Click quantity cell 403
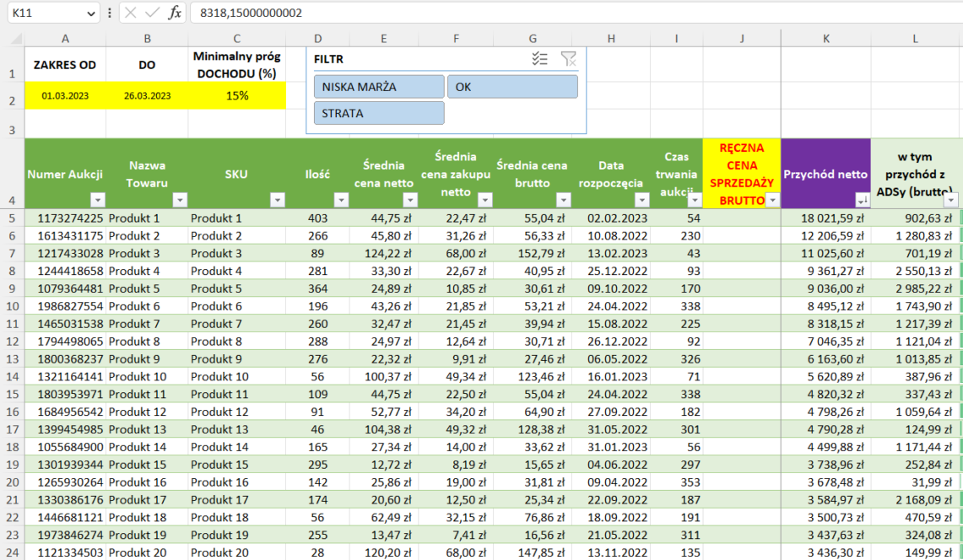The height and width of the screenshot is (560, 963). coord(317,218)
